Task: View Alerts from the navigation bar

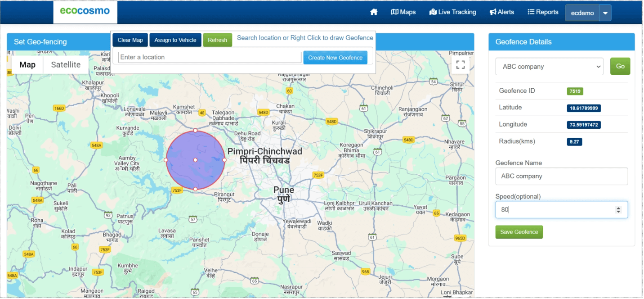Action: [x=501, y=12]
